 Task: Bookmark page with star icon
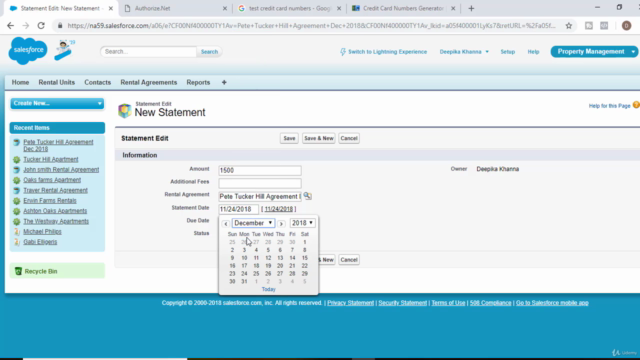(x=569, y=26)
